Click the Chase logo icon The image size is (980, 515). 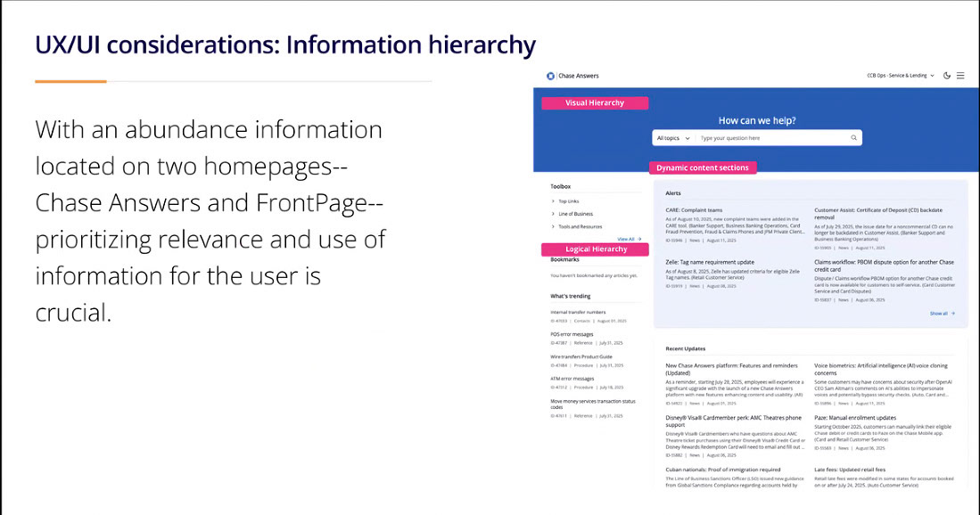(x=550, y=76)
